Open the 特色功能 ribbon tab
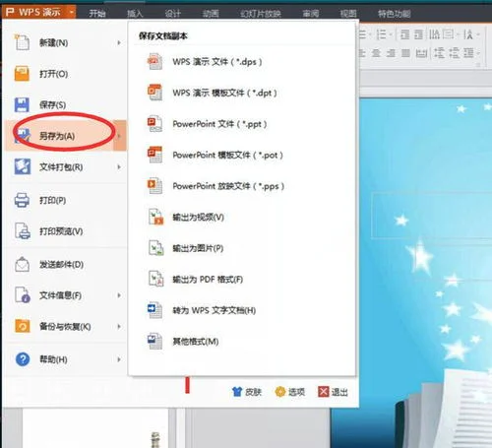The height and width of the screenshot is (448, 492). coord(394,14)
